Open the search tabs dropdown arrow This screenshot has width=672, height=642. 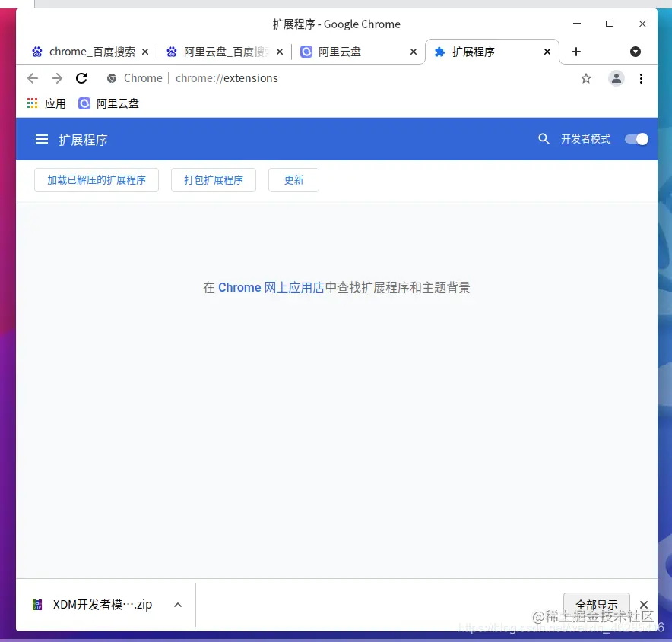(x=636, y=52)
